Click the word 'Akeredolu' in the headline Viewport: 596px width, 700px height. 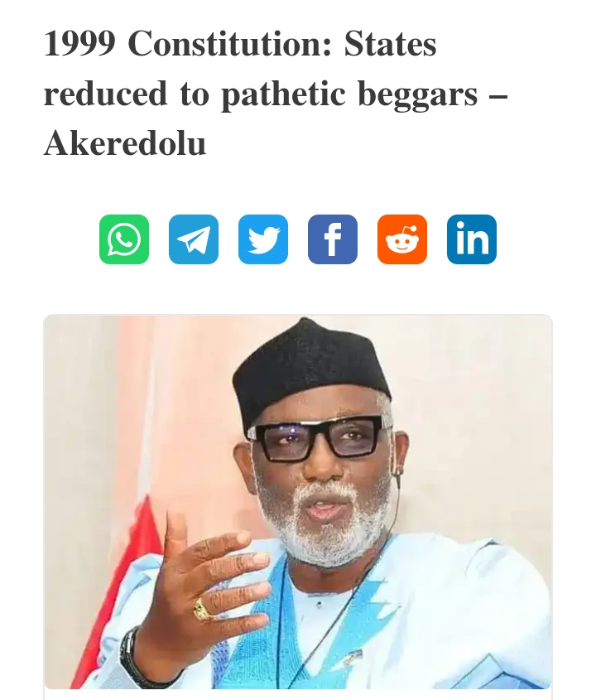(x=125, y=144)
